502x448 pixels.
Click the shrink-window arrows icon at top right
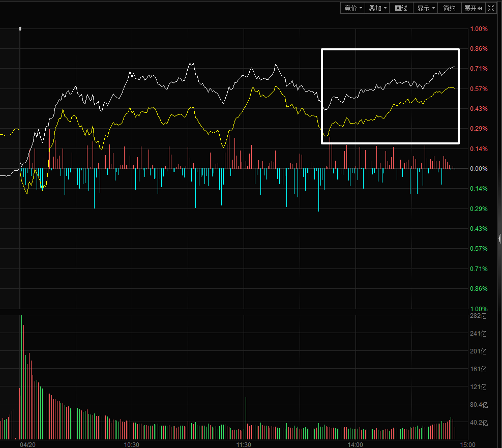(491, 8)
